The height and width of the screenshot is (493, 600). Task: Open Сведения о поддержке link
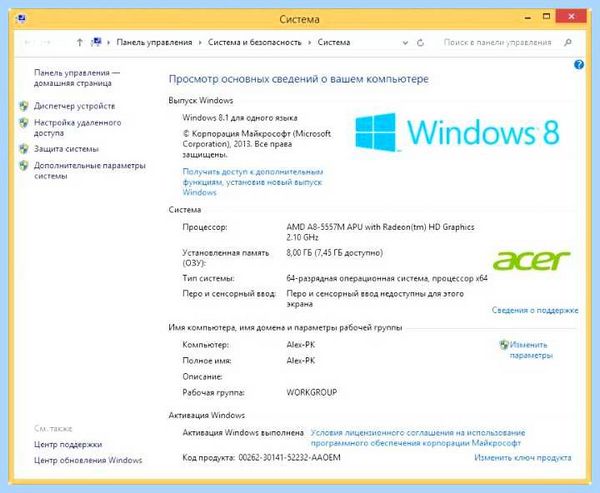(x=535, y=310)
